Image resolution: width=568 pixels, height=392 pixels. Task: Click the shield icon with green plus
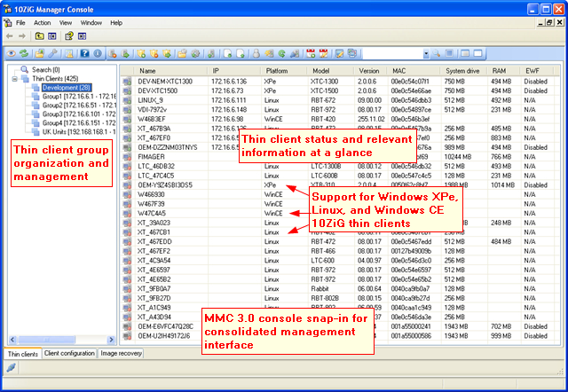click(141, 54)
